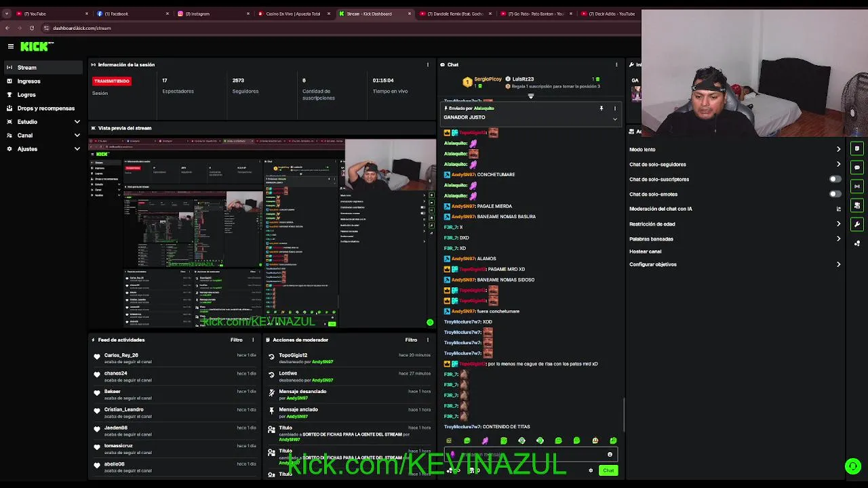Go back with the browser back arrow
The image size is (868, 488).
click(7, 28)
